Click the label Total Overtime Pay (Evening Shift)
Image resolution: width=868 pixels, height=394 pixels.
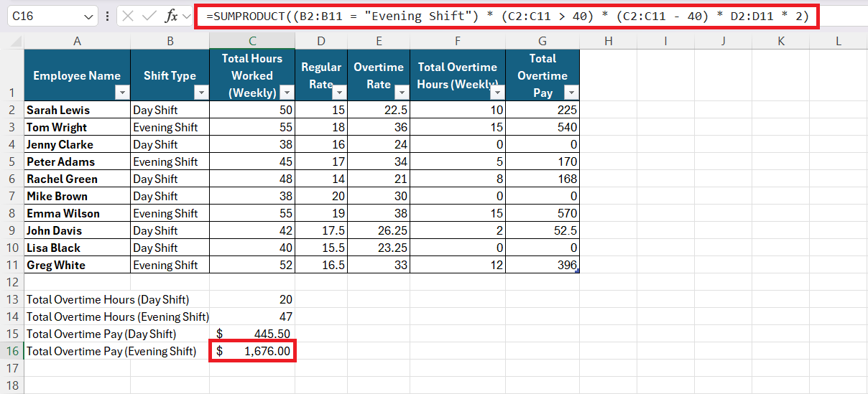[x=111, y=351]
